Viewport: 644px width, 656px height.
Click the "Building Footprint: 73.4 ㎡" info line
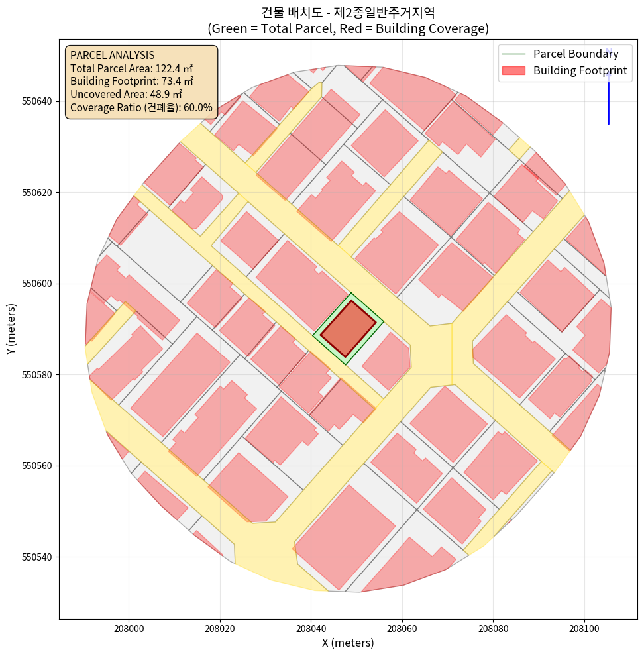tap(131, 82)
